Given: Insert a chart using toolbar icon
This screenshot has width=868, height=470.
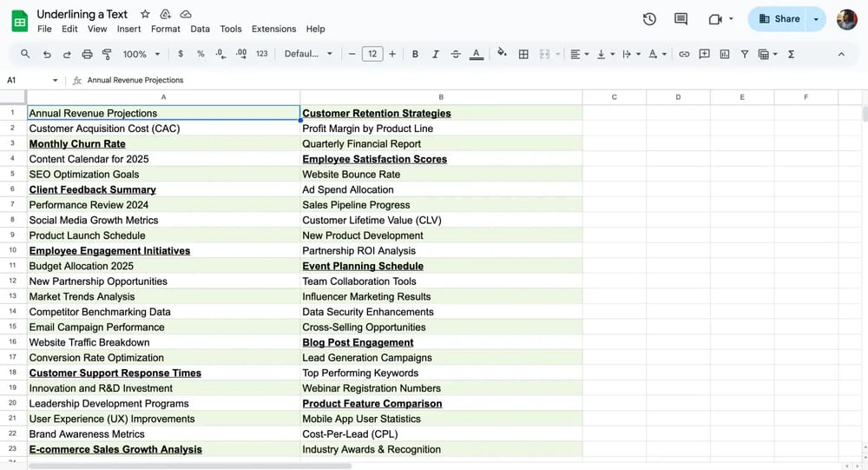Looking at the screenshot, I should point(725,54).
